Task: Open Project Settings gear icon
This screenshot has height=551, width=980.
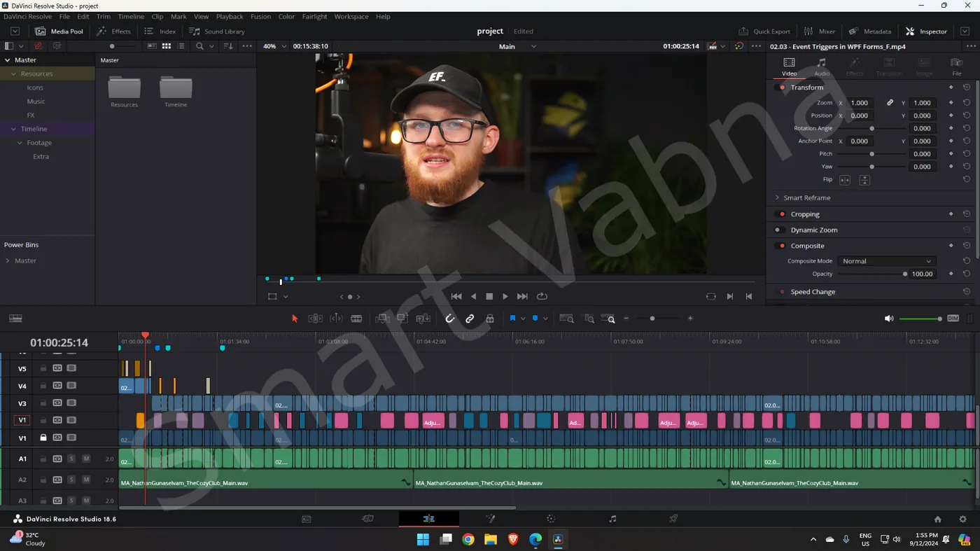Action: [963, 519]
